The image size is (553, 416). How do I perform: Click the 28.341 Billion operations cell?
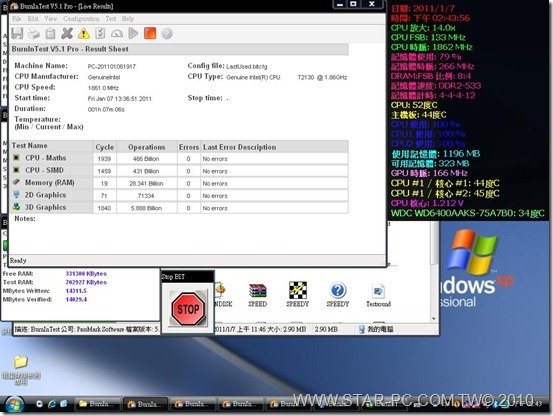(x=146, y=184)
